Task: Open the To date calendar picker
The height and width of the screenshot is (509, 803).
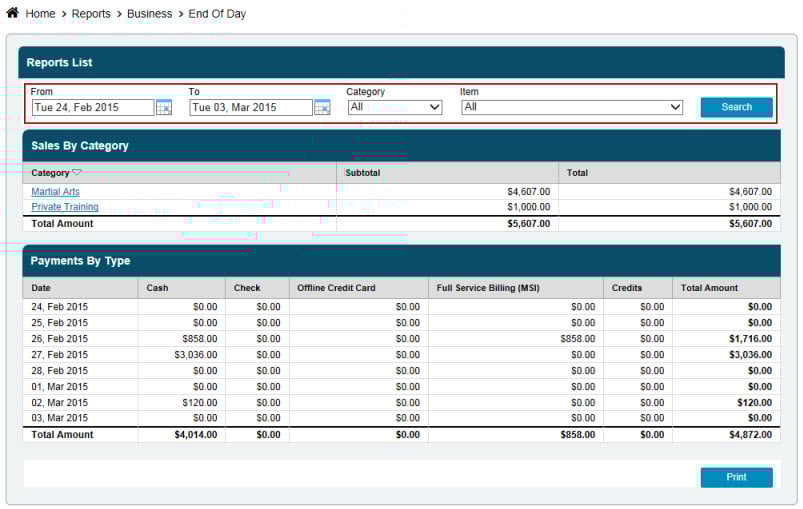Action: (x=322, y=108)
